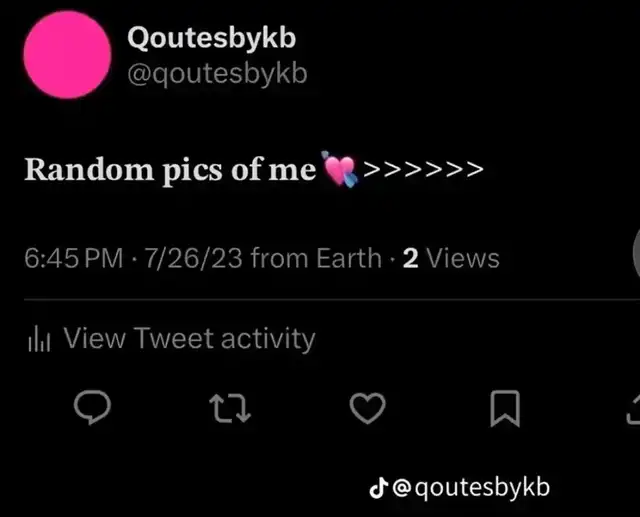The height and width of the screenshot is (517, 640).
Task: Open the pink profile avatar
Action: pos(67,55)
